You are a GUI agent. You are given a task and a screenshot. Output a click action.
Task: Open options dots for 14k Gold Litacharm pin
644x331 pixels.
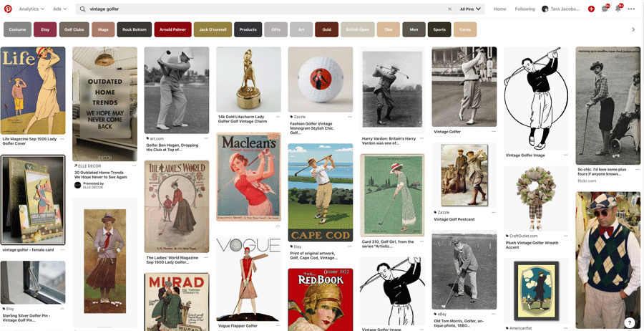pyautogui.click(x=278, y=117)
